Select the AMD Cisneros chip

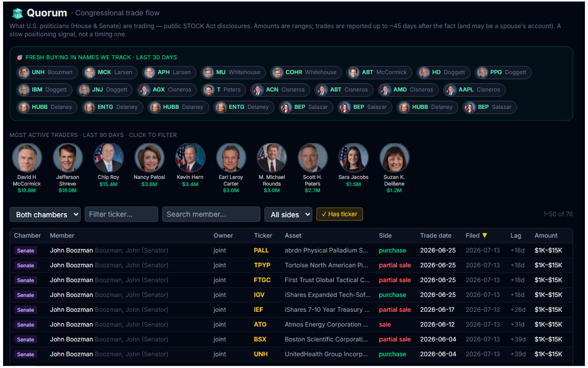[x=408, y=90]
